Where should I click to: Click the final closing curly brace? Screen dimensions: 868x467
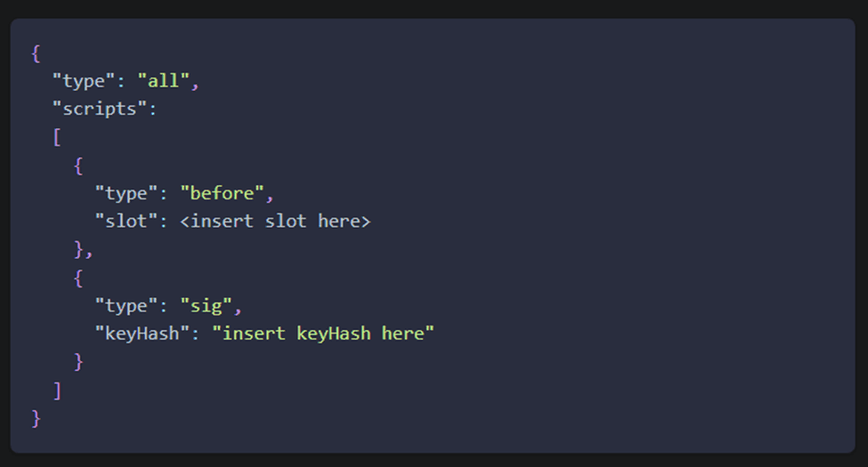36,418
